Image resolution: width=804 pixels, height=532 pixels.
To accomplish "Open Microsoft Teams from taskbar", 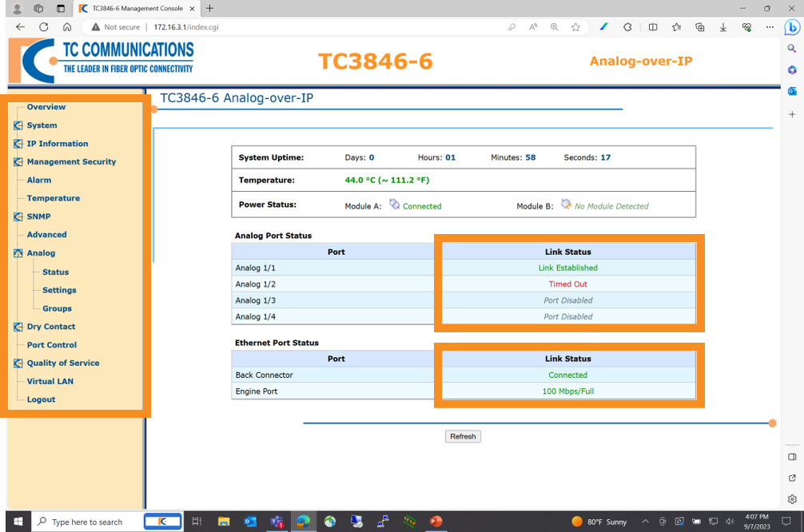I will tap(277, 522).
